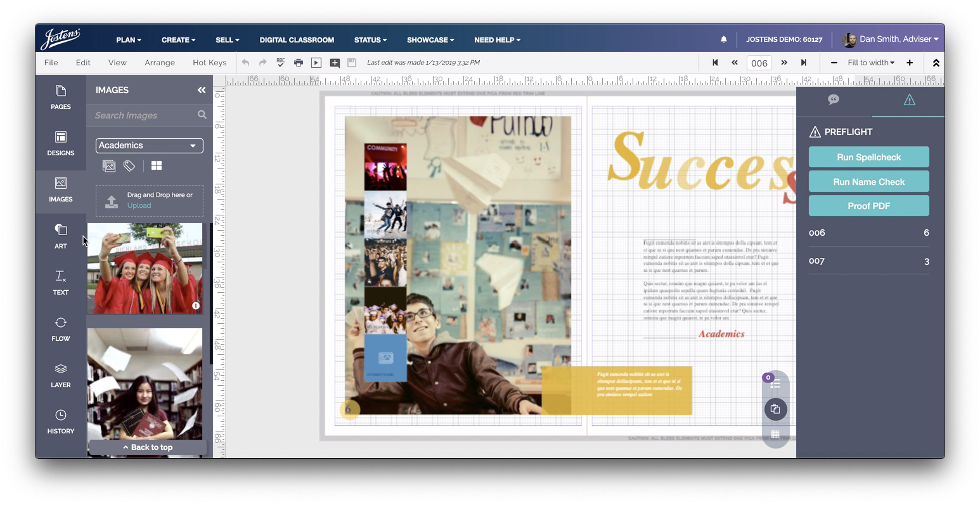
Task: Expand the CREATE menu
Action: 178,40
